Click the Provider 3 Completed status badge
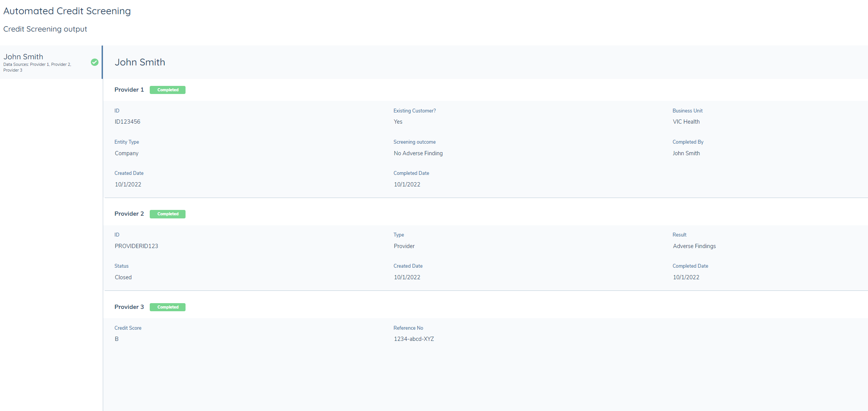Image resolution: width=868 pixels, height=411 pixels. point(167,307)
